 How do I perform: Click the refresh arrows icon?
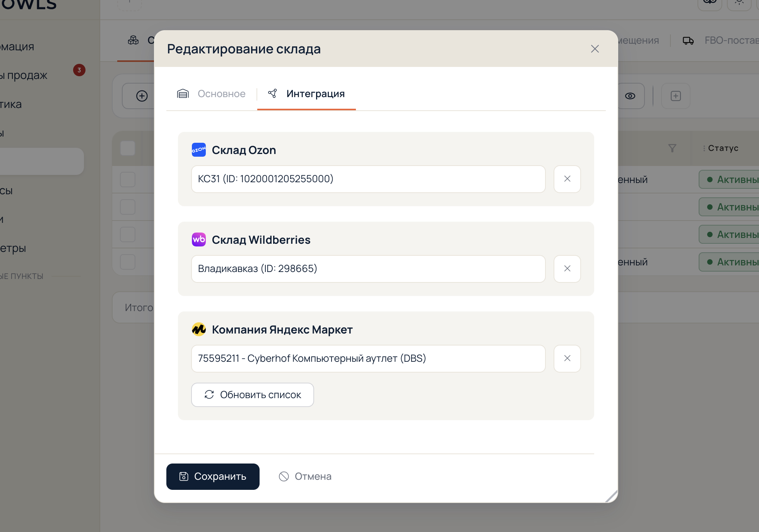point(209,395)
